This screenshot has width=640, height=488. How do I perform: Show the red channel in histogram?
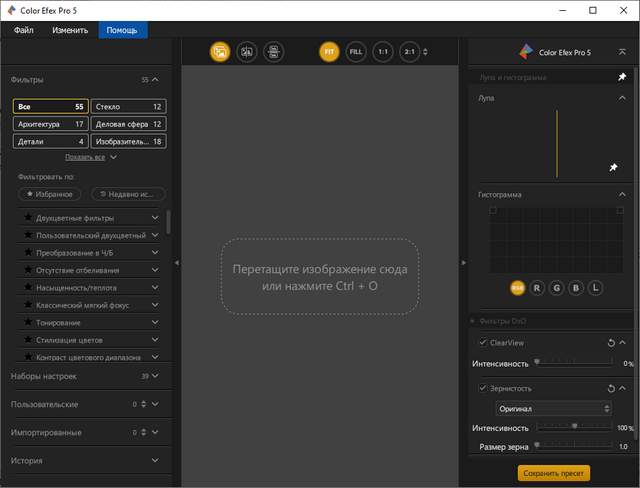click(537, 288)
